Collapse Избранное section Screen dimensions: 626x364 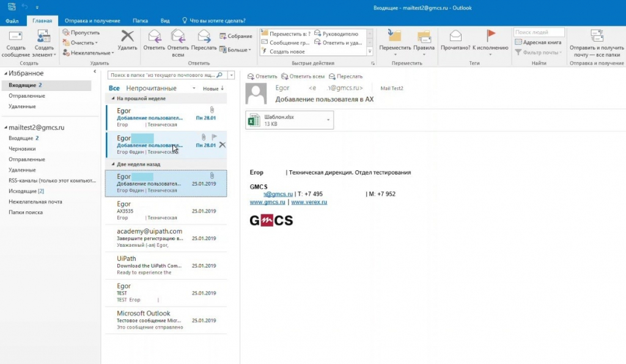click(x=6, y=73)
